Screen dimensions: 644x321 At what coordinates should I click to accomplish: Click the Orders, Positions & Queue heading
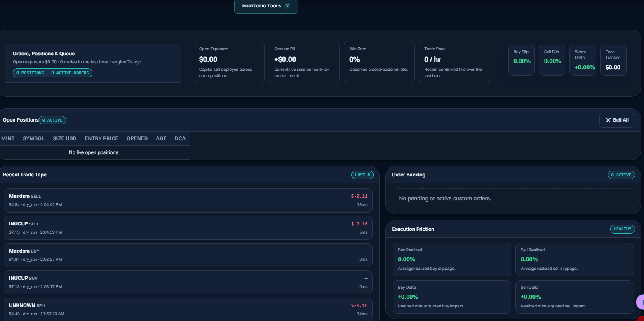(x=44, y=54)
